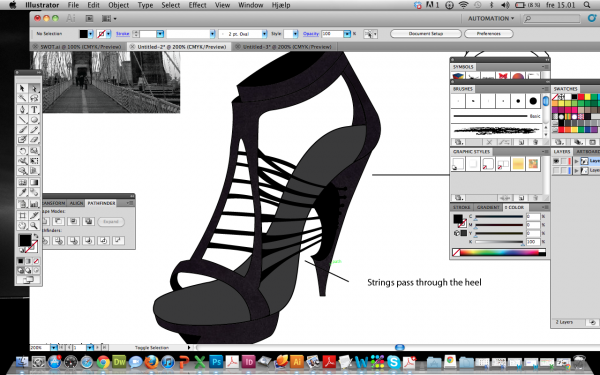Select the Eyedropper tool
Viewport: 600px width, 375px height.
click(23, 192)
